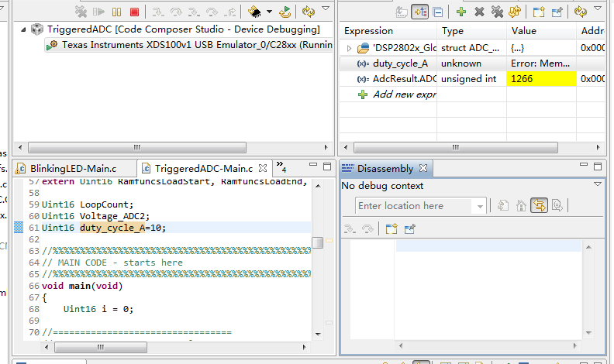Collapse the TriggeredADC debug tree node
Image resolution: width=614 pixels, height=364 pixels.
[x=23, y=29]
